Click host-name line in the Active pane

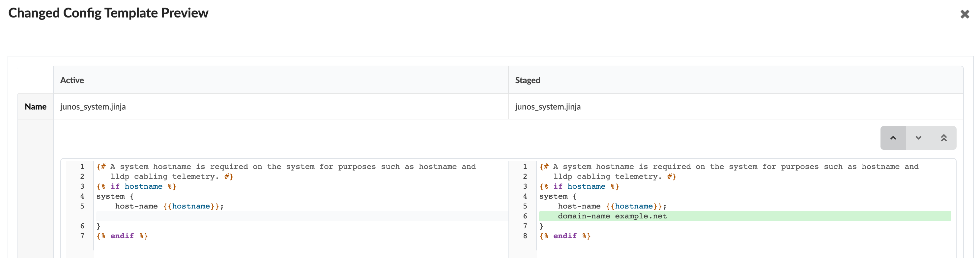click(169, 206)
